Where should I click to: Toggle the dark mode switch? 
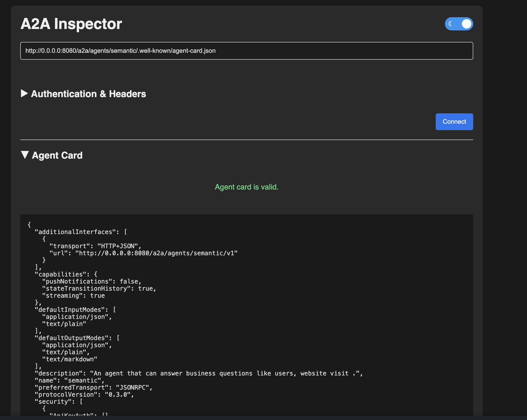tap(459, 24)
